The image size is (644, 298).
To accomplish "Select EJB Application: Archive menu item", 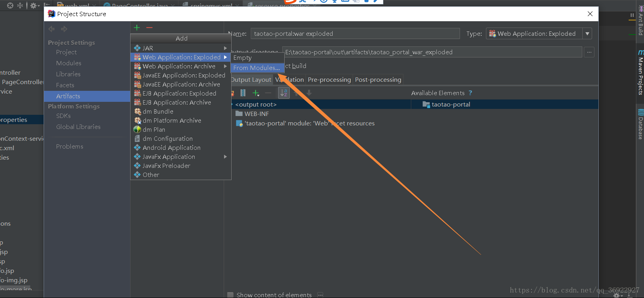I will click(181, 102).
